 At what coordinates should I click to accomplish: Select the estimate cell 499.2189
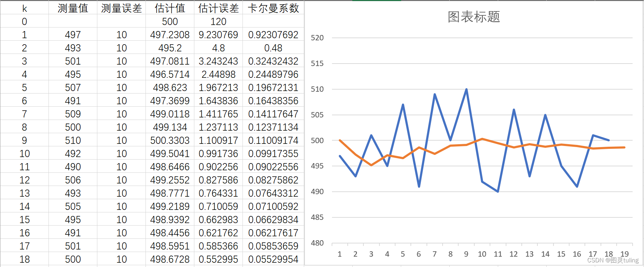coord(170,206)
